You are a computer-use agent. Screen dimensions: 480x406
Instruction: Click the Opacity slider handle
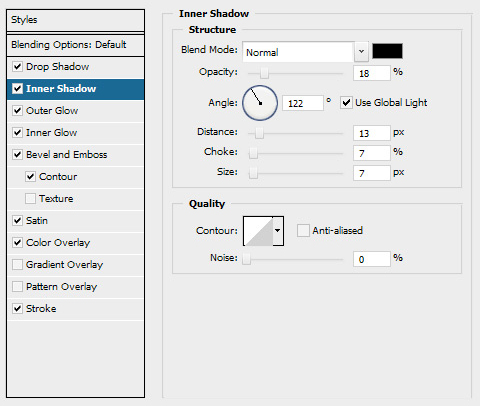(264, 73)
